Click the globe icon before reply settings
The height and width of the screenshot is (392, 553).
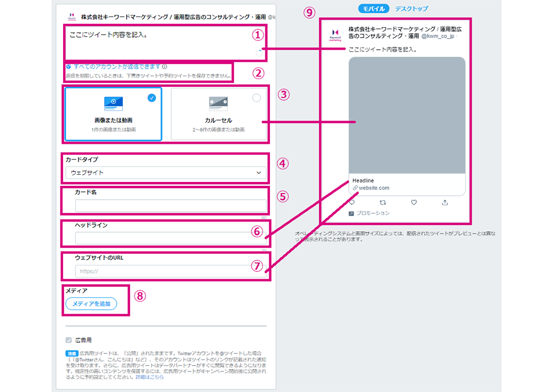tap(69, 67)
